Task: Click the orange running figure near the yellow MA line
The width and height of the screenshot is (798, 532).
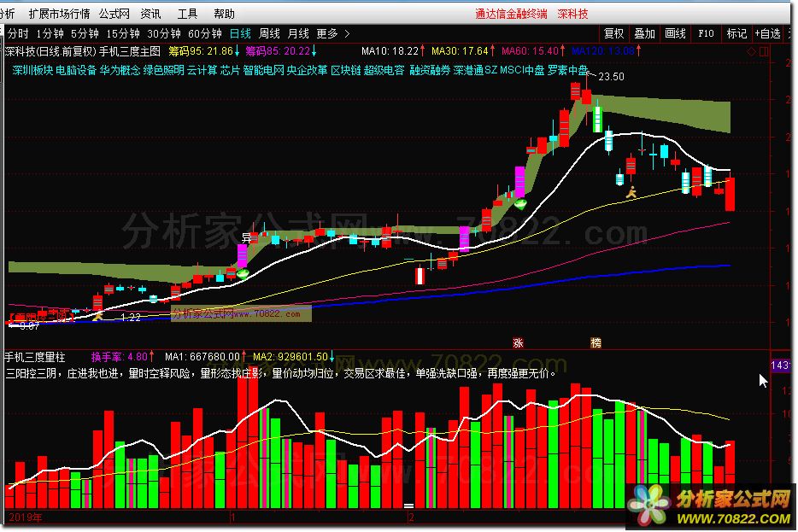Action: 631,193
